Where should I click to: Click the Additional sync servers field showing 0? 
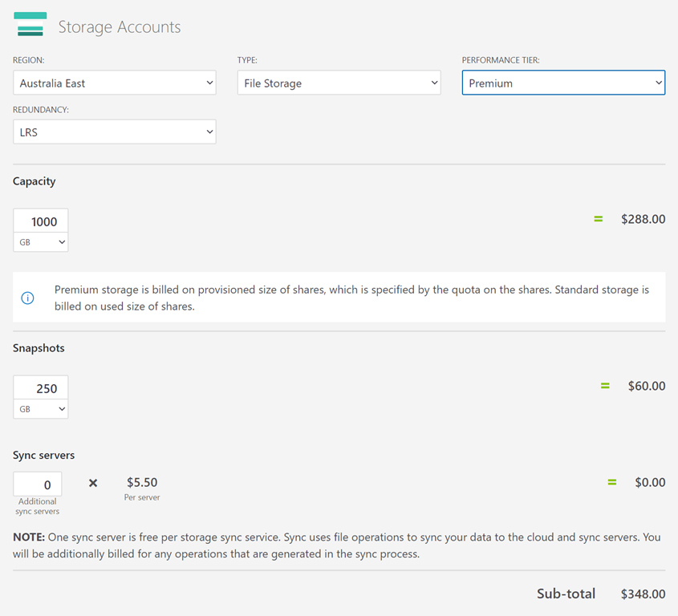(38, 484)
